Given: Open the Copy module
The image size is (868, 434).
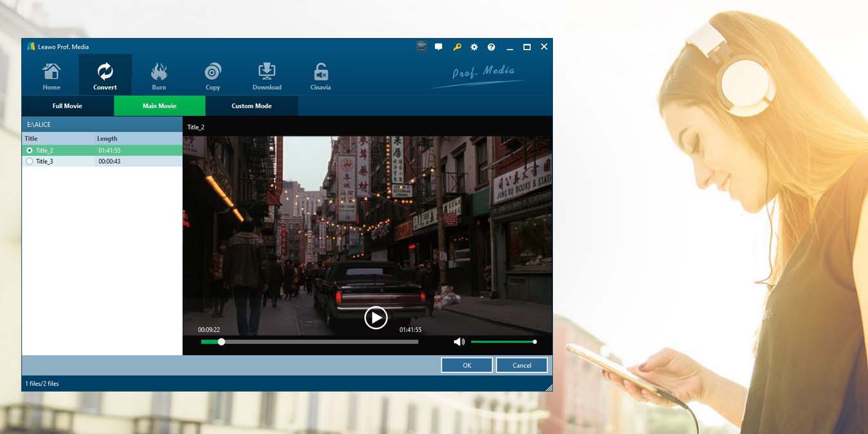Looking at the screenshot, I should click(213, 76).
